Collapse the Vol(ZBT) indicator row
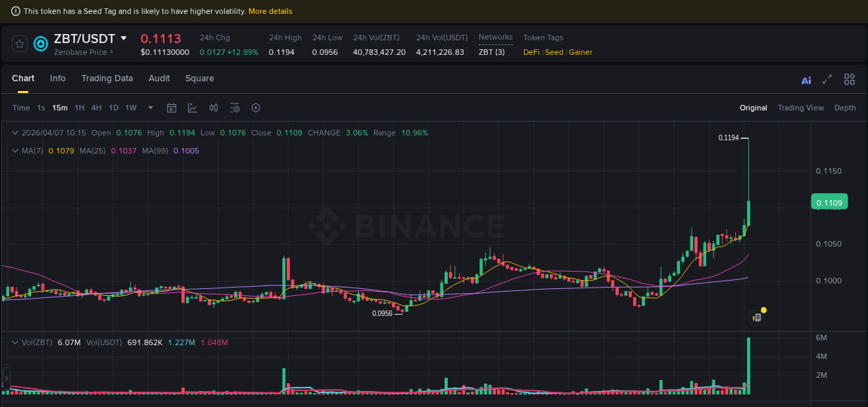The height and width of the screenshot is (407, 868). click(15, 342)
